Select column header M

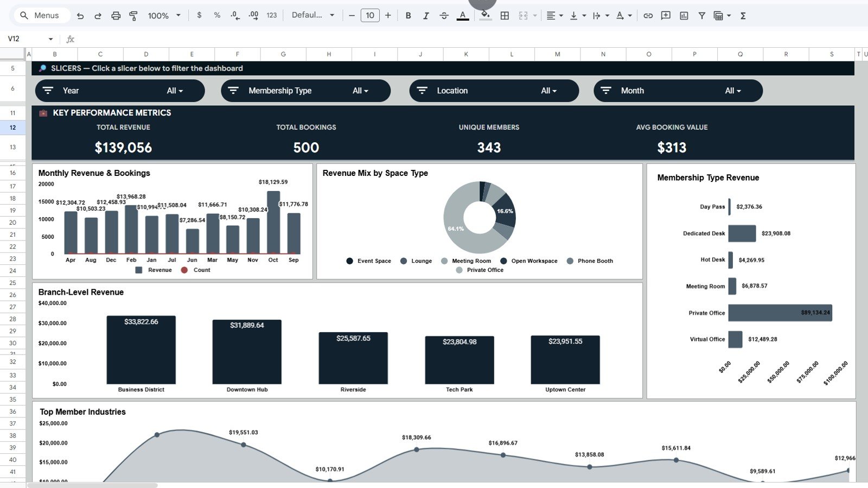[x=557, y=54]
